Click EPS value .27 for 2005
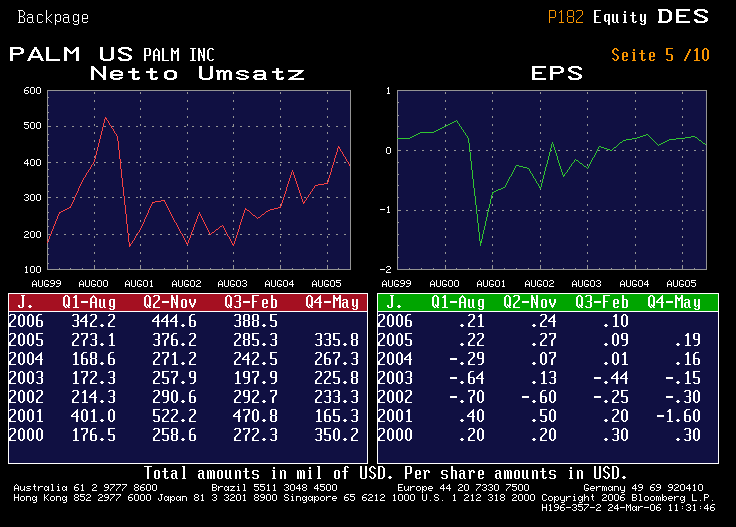 544,340
